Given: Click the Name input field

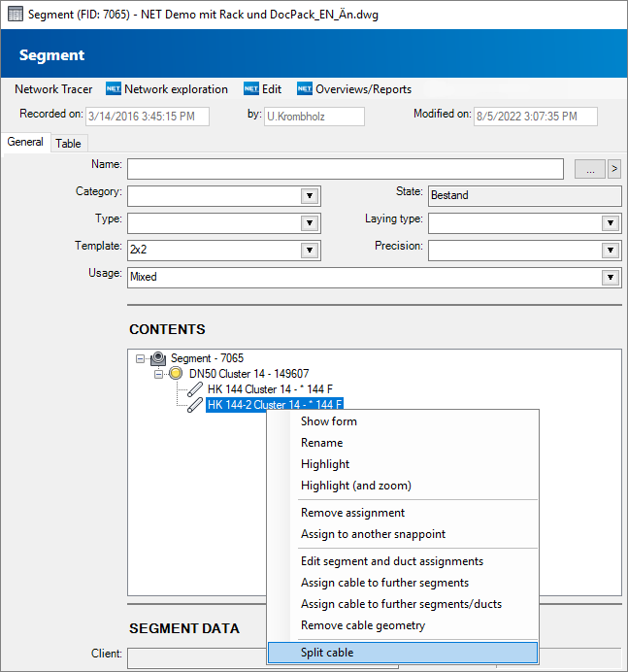Looking at the screenshot, I should coord(346,169).
